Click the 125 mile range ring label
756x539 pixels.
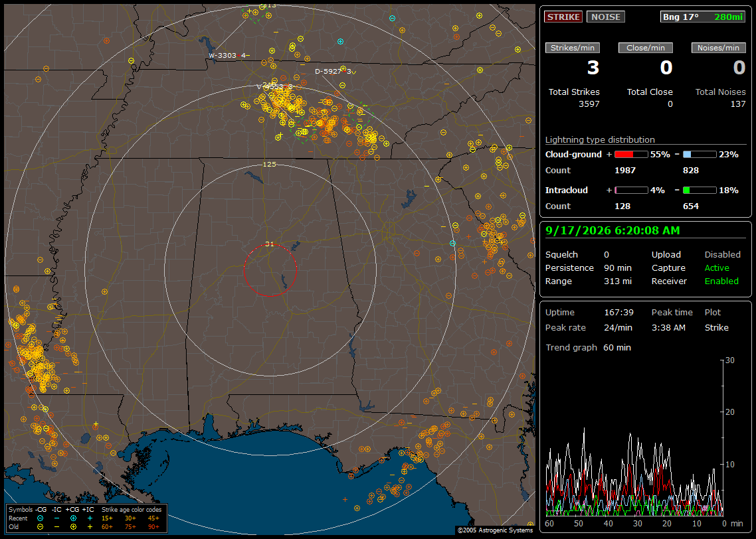click(269, 164)
